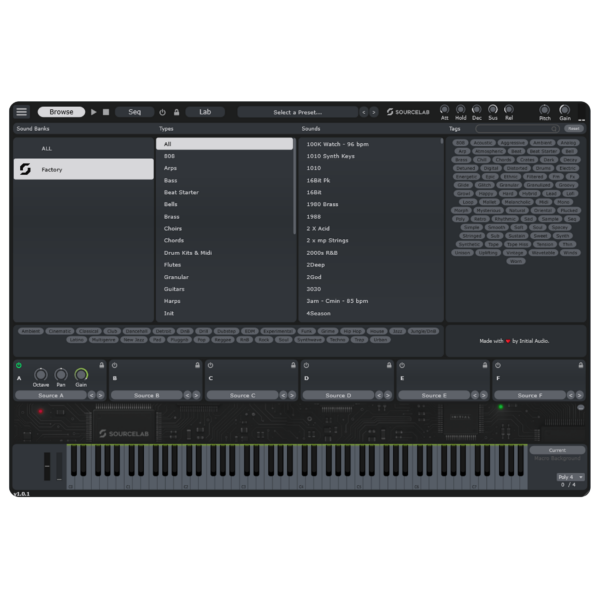Click the Att envelope knob
600x600 pixels.
[x=444, y=109]
